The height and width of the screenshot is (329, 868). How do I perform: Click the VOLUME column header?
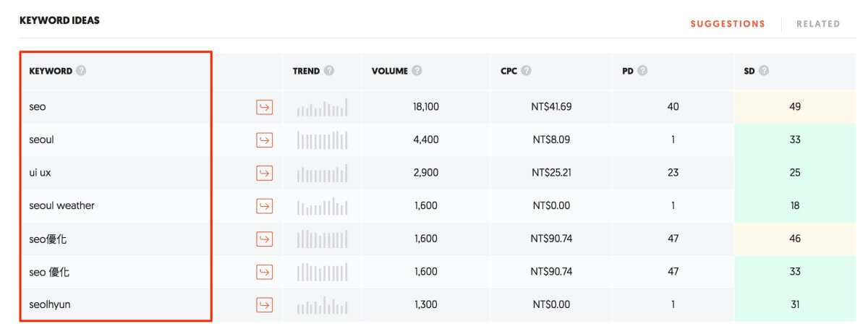point(390,71)
